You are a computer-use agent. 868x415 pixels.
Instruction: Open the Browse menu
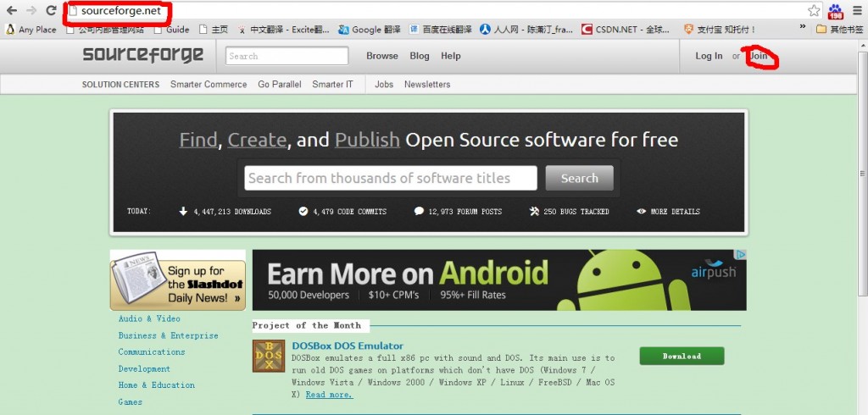tap(382, 56)
